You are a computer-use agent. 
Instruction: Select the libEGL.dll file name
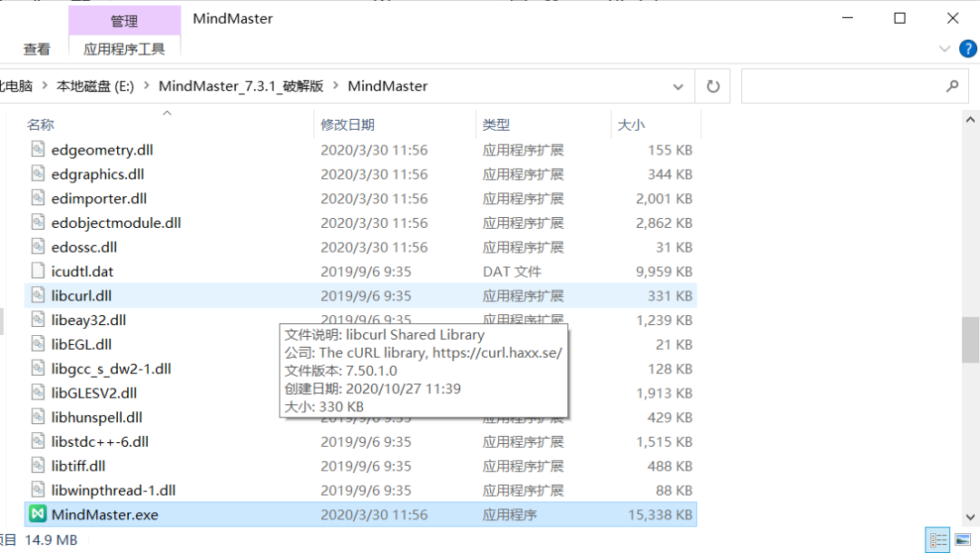(x=82, y=344)
